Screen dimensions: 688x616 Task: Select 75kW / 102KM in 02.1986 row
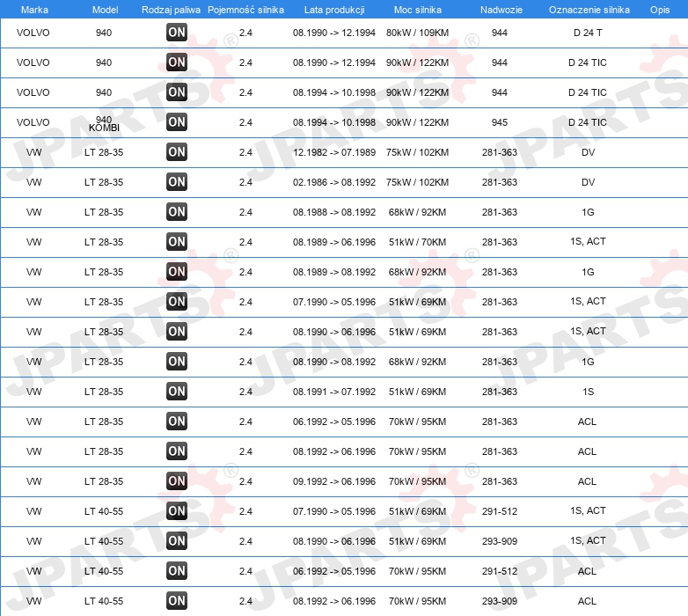pos(417,182)
